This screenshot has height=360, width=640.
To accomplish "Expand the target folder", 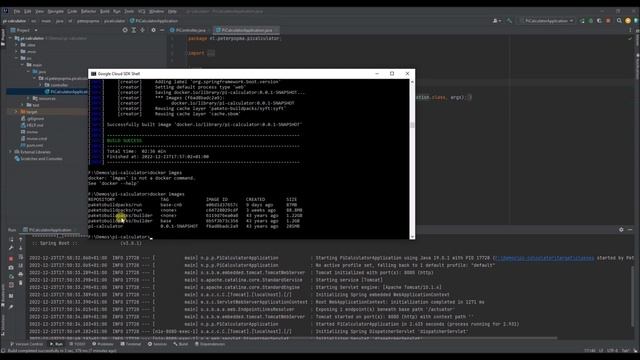I will 17,112.
